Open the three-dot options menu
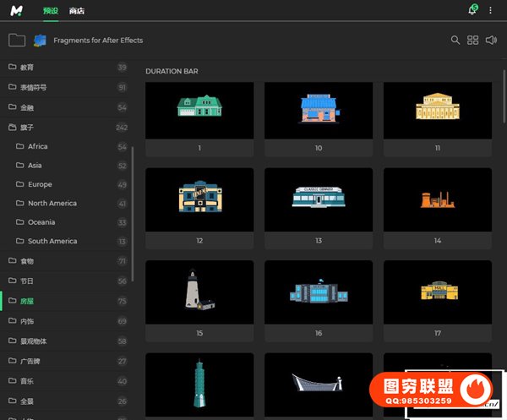 coord(490,10)
